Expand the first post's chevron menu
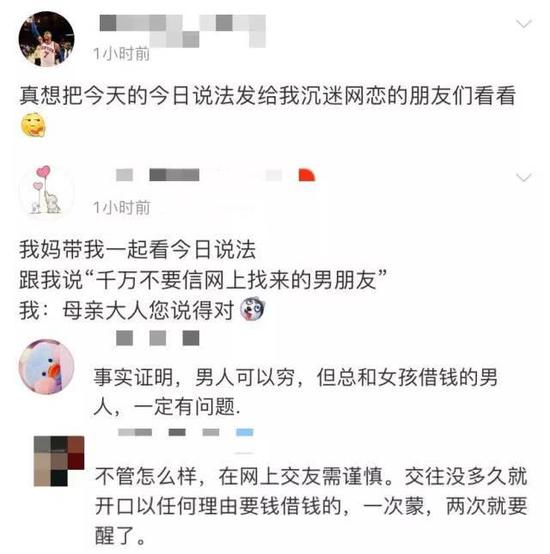 [524, 24]
